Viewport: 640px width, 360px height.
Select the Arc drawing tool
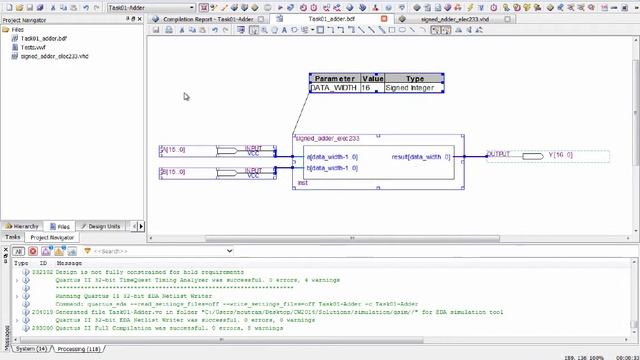pos(422,30)
